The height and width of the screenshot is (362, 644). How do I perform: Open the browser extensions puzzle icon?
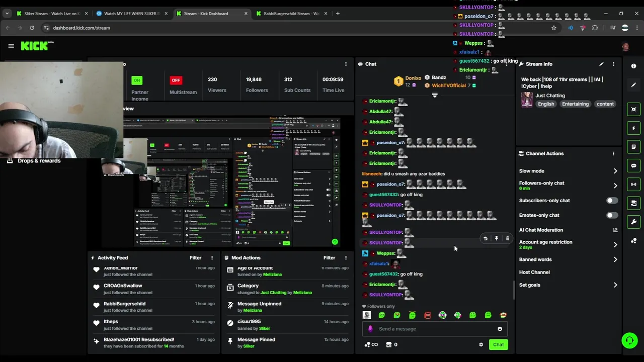pos(595,28)
